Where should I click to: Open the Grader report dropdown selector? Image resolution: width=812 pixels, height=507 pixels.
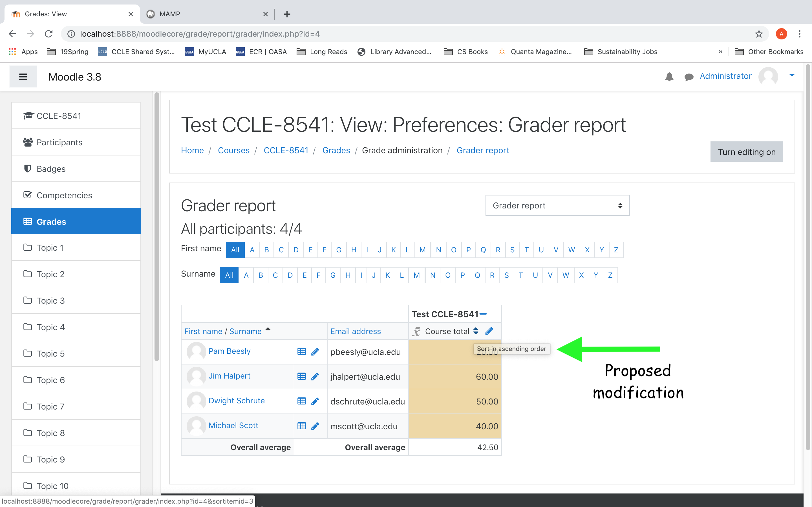coord(557,206)
